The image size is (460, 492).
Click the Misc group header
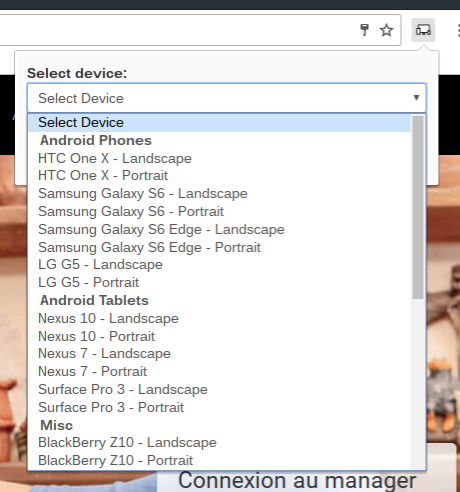56,425
